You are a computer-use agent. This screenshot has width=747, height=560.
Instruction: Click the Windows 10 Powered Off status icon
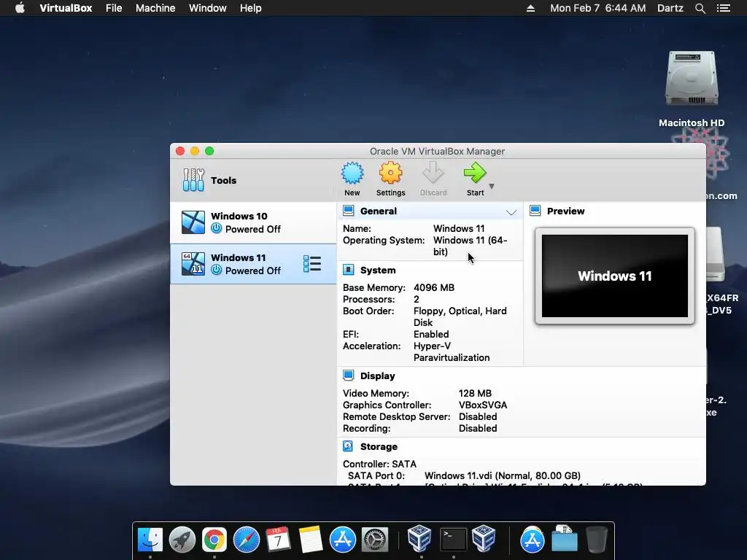(x=216, y=228)
